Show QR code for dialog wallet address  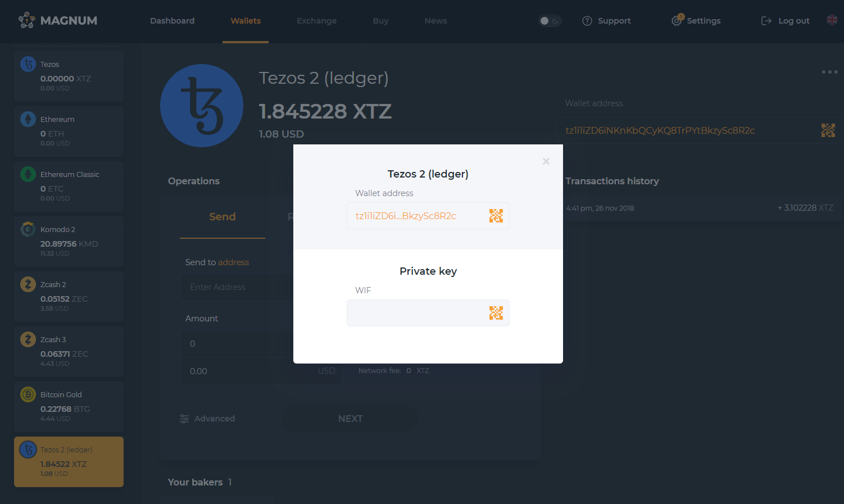tap(496, 216)
